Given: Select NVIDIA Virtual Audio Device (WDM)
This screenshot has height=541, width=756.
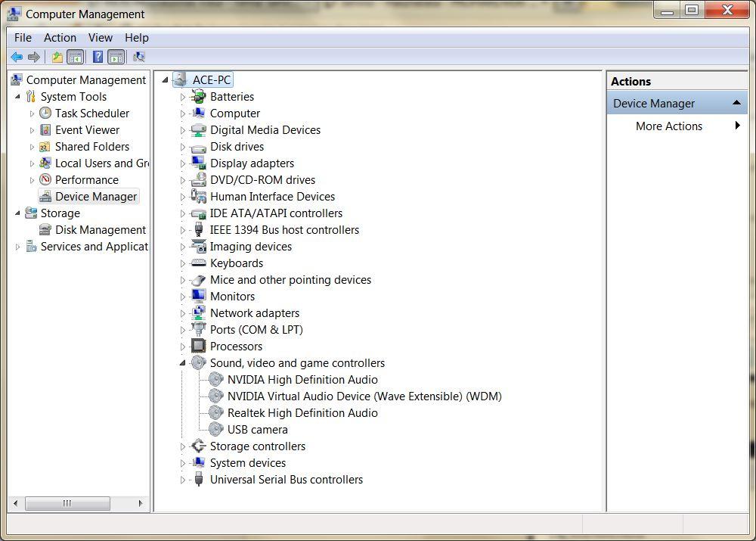Looking at the screenshot, I should click(x=364, y=396).
